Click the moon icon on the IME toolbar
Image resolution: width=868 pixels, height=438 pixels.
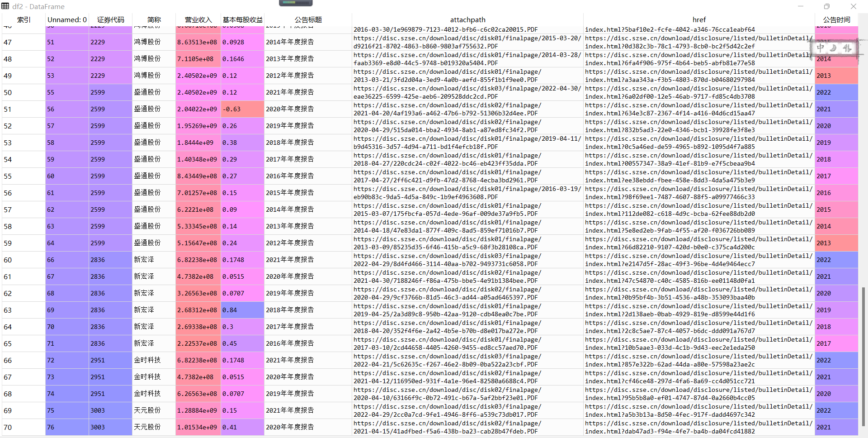click(833, 48)
